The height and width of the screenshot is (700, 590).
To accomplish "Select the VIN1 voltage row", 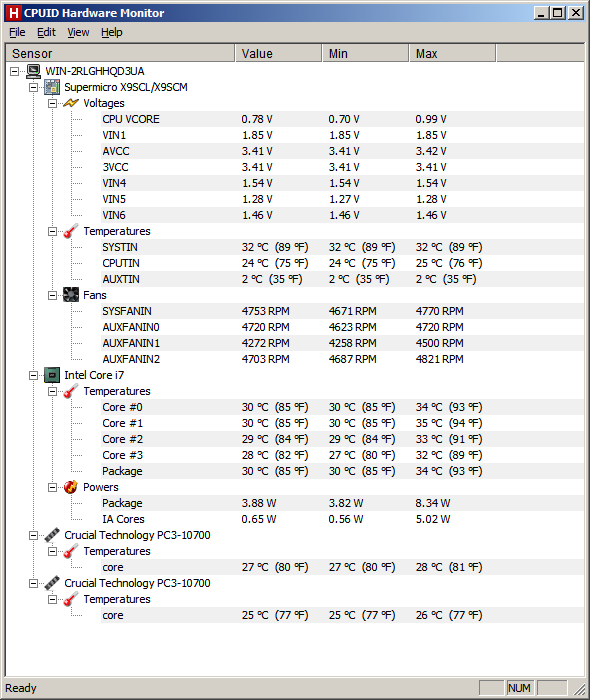I will point(342,135).
